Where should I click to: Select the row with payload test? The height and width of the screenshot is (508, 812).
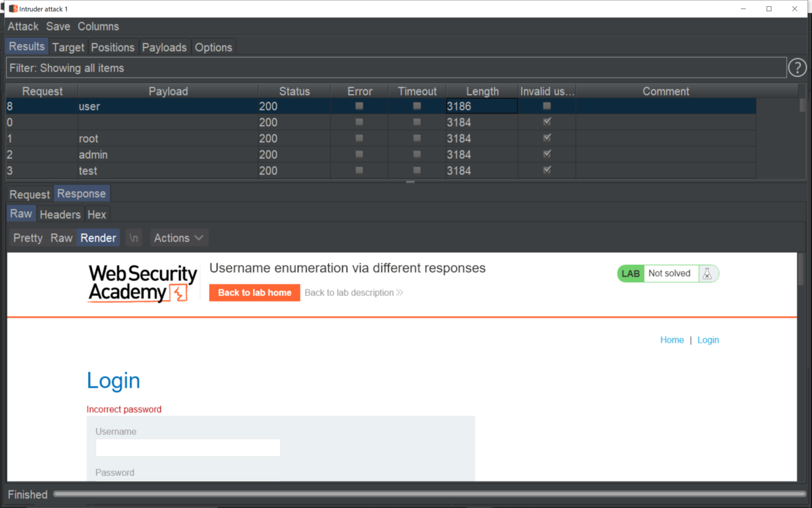click(x=381, y=171)
